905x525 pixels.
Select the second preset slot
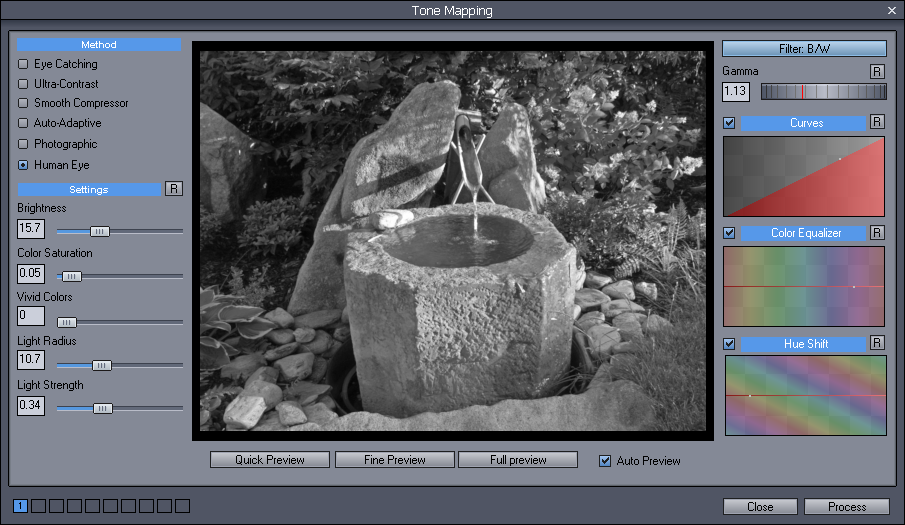39,506
